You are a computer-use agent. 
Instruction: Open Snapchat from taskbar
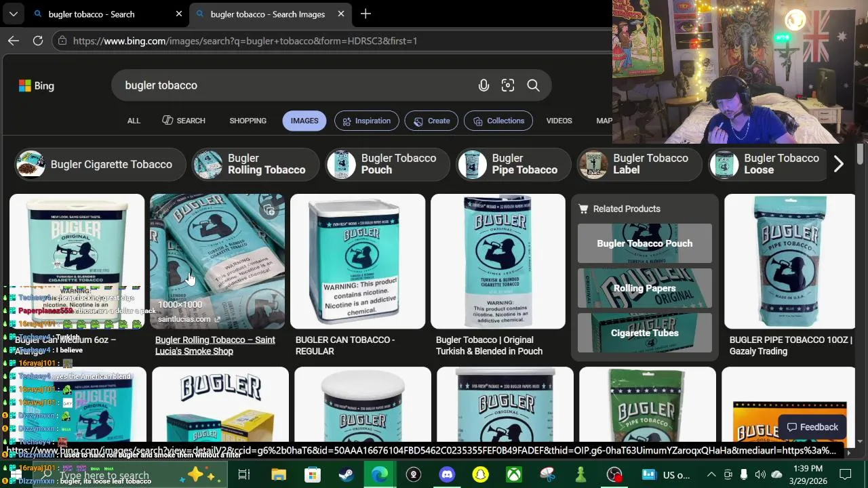tap(480, 474)
